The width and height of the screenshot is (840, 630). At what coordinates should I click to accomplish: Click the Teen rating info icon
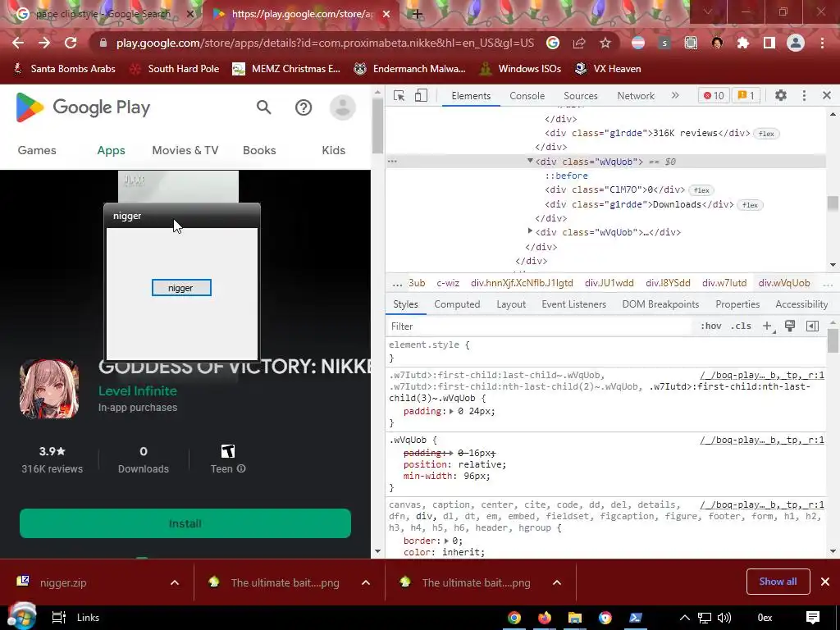point(241,468)
